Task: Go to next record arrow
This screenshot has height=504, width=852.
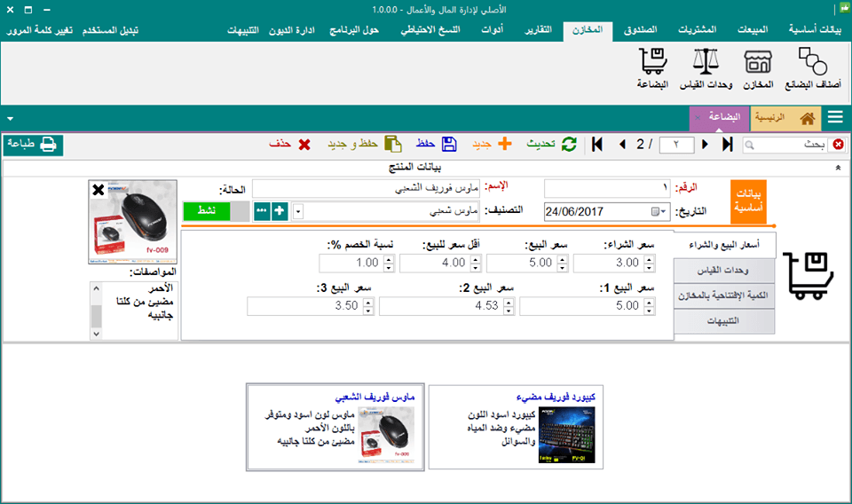Action: (x=705, y=145)
